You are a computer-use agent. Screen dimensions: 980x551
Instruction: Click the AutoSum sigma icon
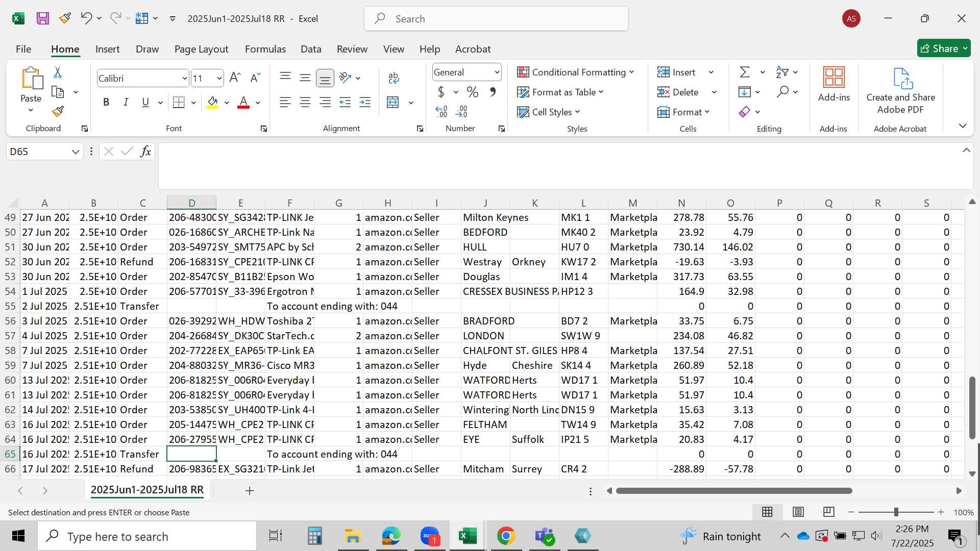pos(745,72)
